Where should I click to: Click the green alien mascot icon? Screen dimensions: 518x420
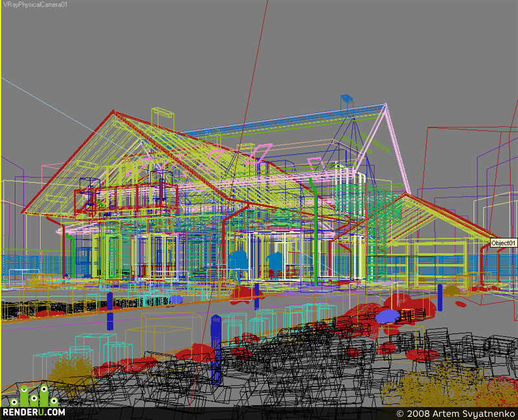pyautogui.click(x=34, y=396)
